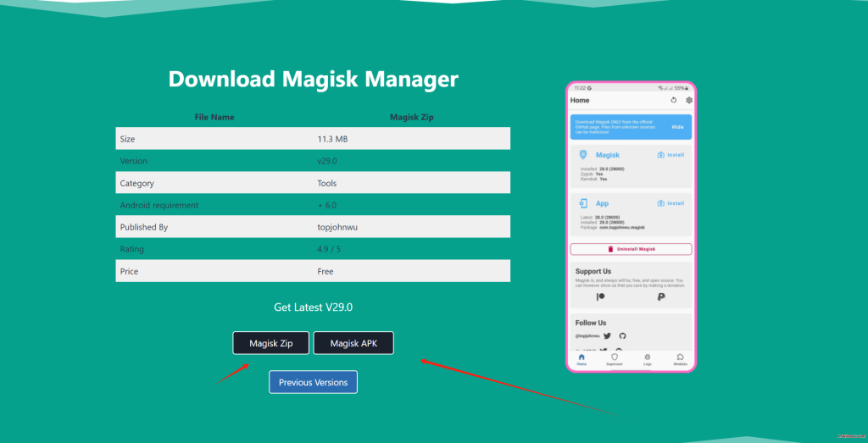The width and height of the screenshot is (868, 443).
Task: Open topjohnwu GitHub icon
Action: click(622, 335)
